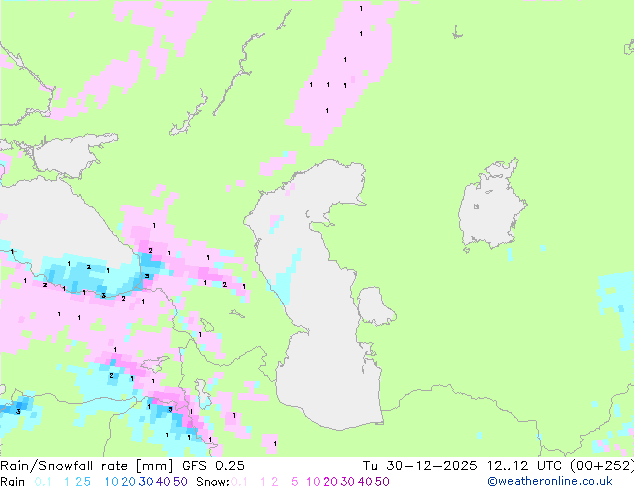
Task: Click the Rain legend value 20
Action: [x=128, y=482]
